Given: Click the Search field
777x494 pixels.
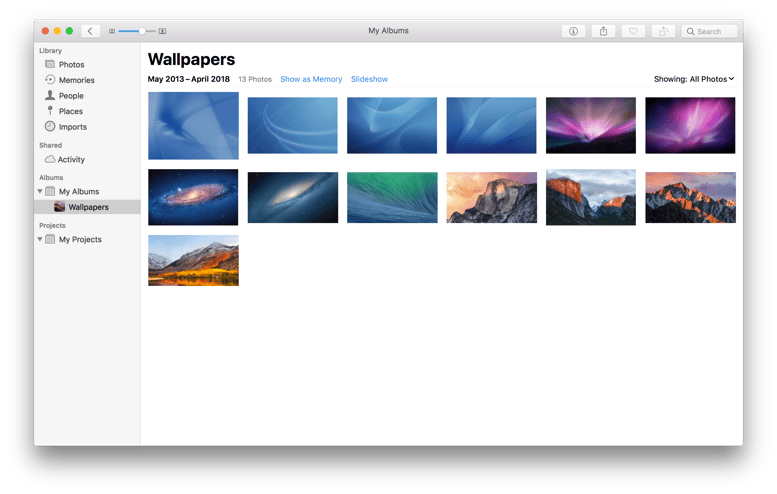Looking at the screenshot, I should click(x=709, y=31).
